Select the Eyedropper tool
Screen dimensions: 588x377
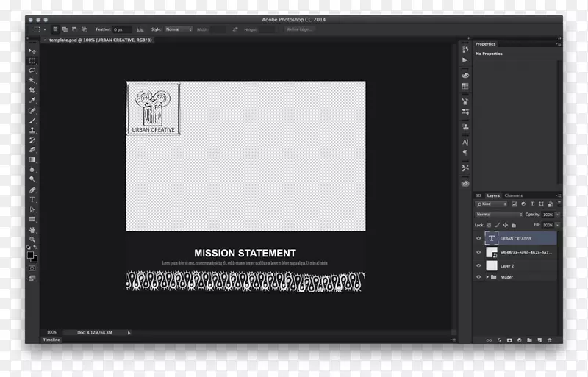[x=32, y=100]
